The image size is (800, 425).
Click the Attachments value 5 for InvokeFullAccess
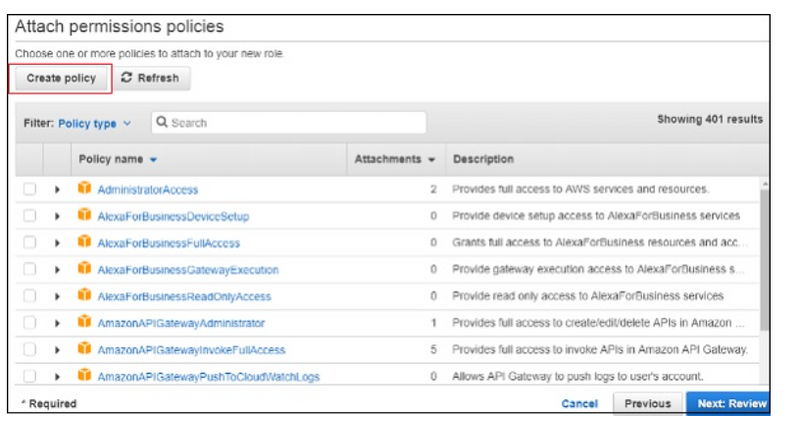(433, 350)
